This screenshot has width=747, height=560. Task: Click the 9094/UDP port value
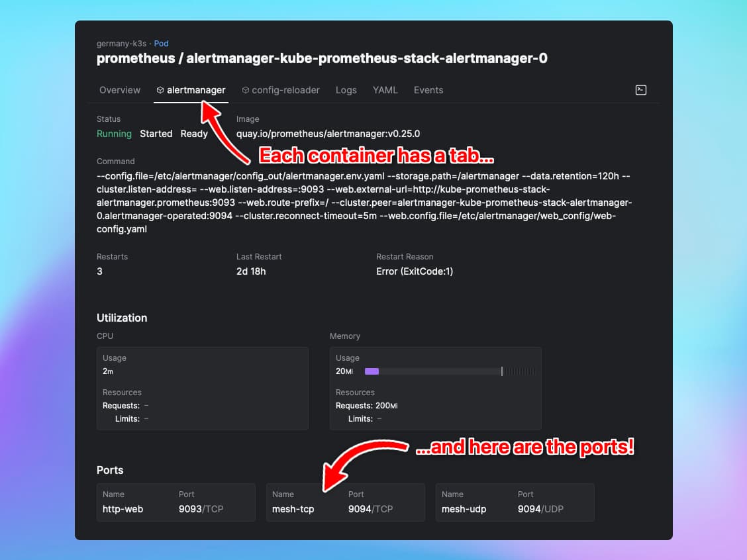coord(541,509)
